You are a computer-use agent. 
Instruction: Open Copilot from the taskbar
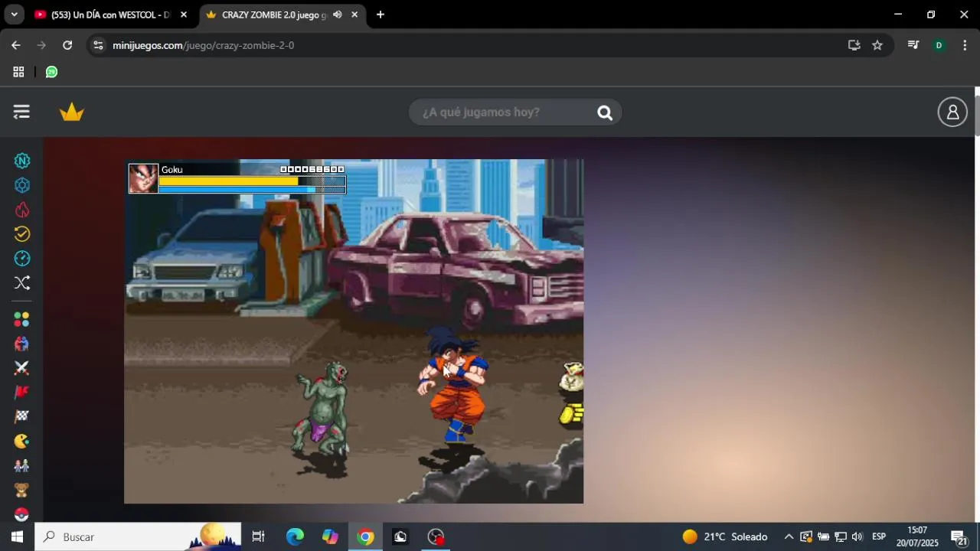pyautogui.click(x=330, y=536)
